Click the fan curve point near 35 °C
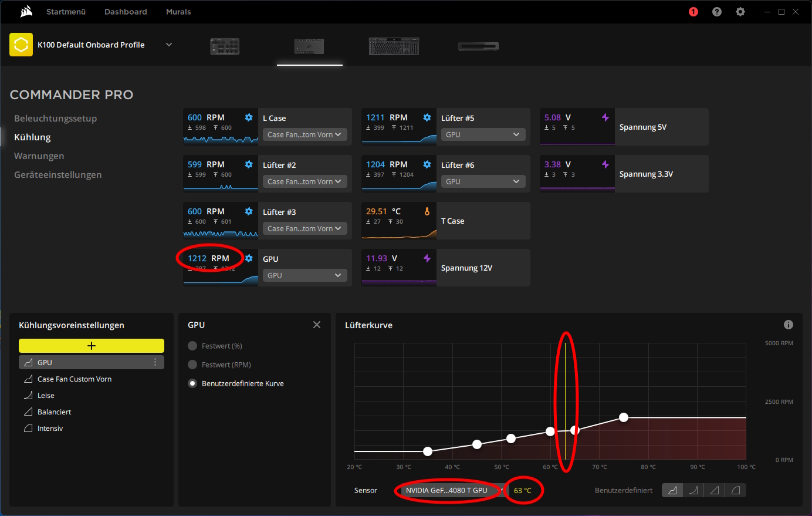The width and height of the screenshot is (812, 516). [x=428, y=451]
